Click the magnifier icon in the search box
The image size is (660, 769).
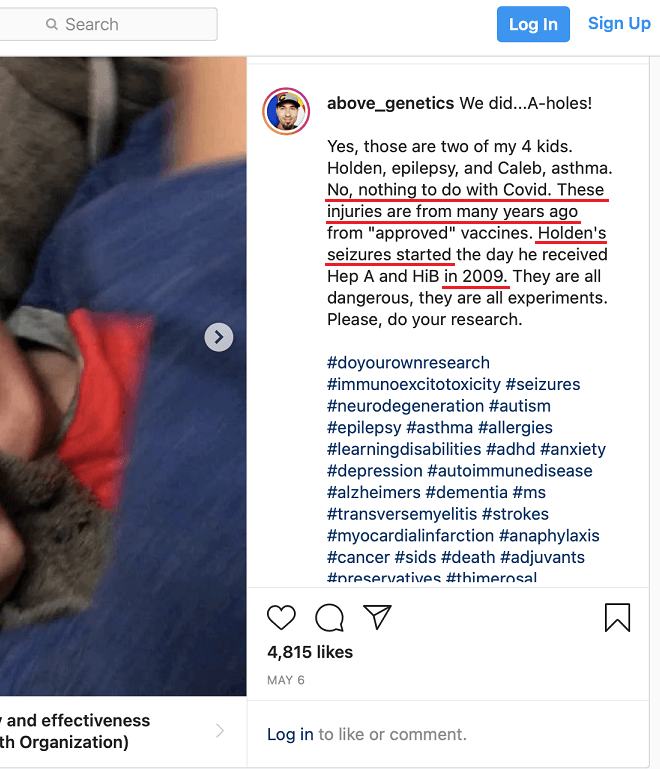51,24
